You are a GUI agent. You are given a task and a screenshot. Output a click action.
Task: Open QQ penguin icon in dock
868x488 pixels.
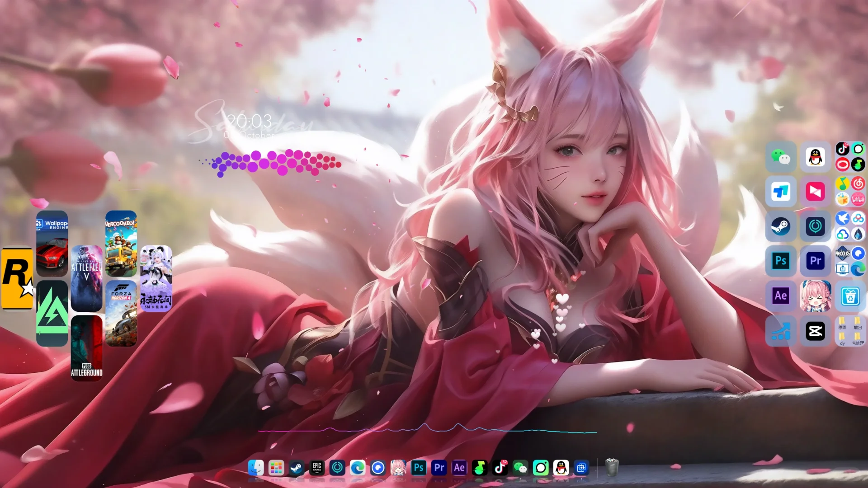pos(561,468)
